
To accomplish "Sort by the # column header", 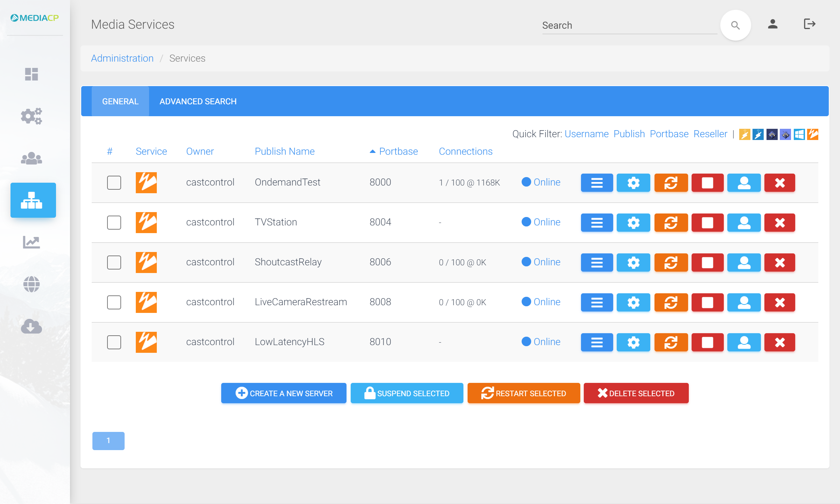I will (x=110, y=152).
